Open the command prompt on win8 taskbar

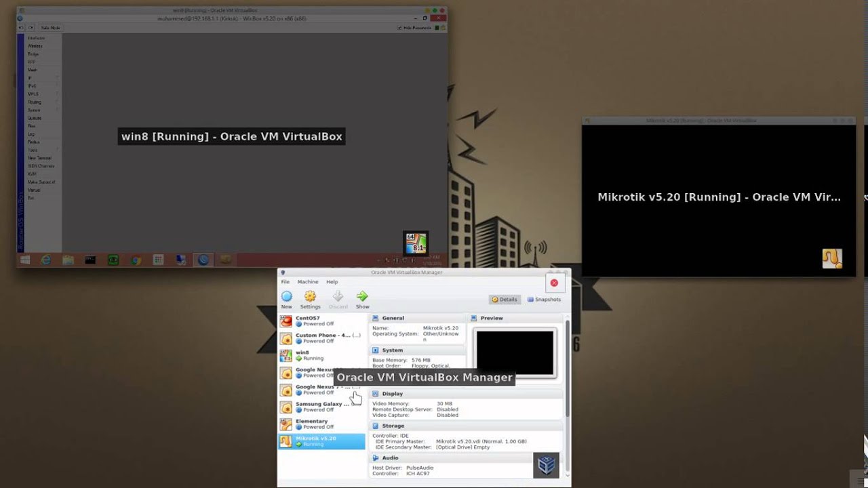pos(90,260)
